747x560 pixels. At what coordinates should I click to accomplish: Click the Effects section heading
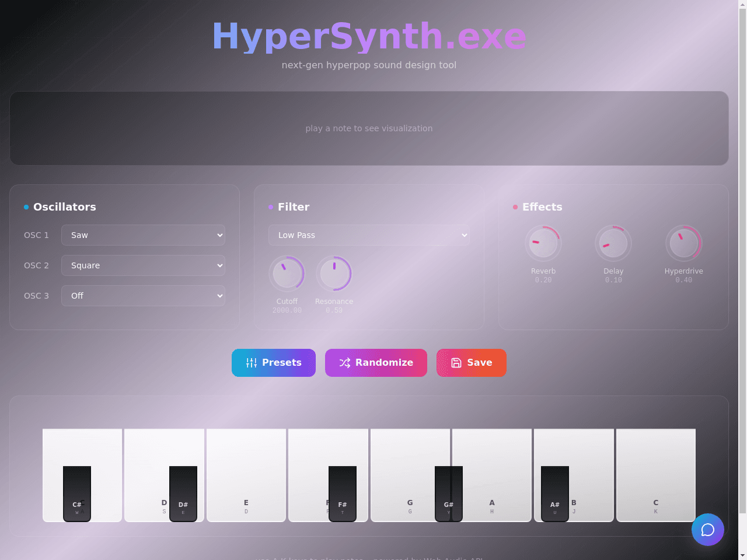[542, 207]
